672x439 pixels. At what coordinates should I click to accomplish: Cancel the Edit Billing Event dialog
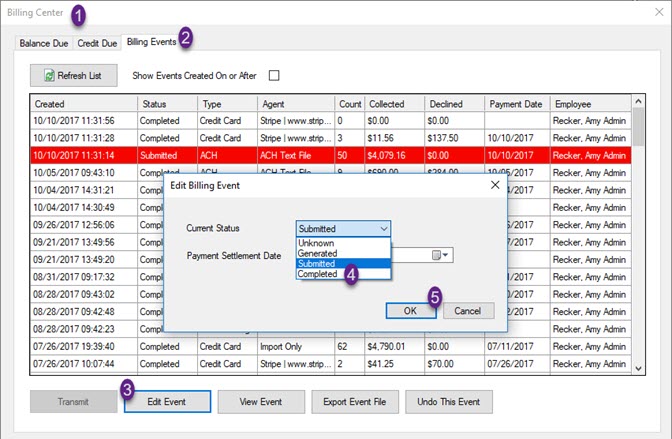(x=468, y=311)
